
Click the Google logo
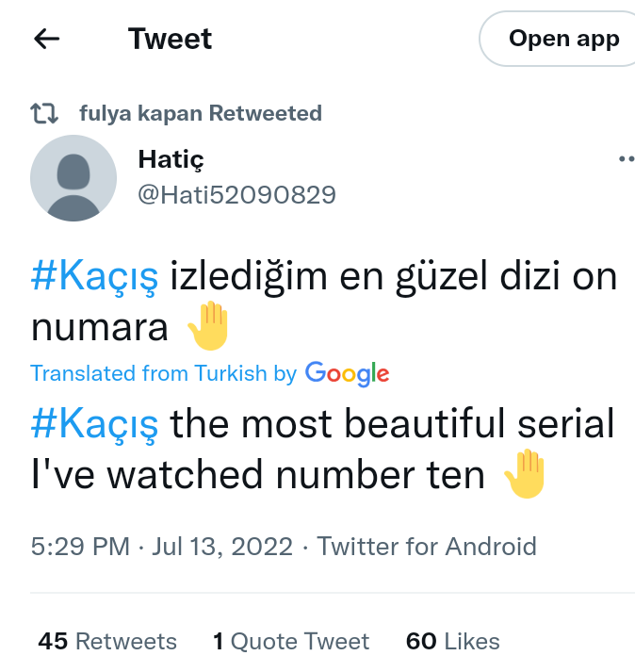coord(347,373)
